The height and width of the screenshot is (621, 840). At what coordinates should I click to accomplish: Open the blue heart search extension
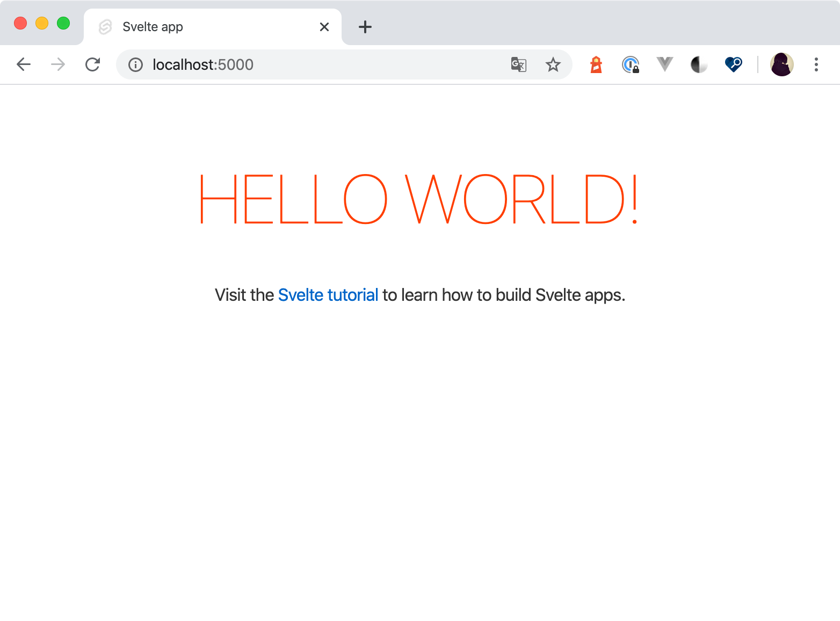[x=733, y=64]
